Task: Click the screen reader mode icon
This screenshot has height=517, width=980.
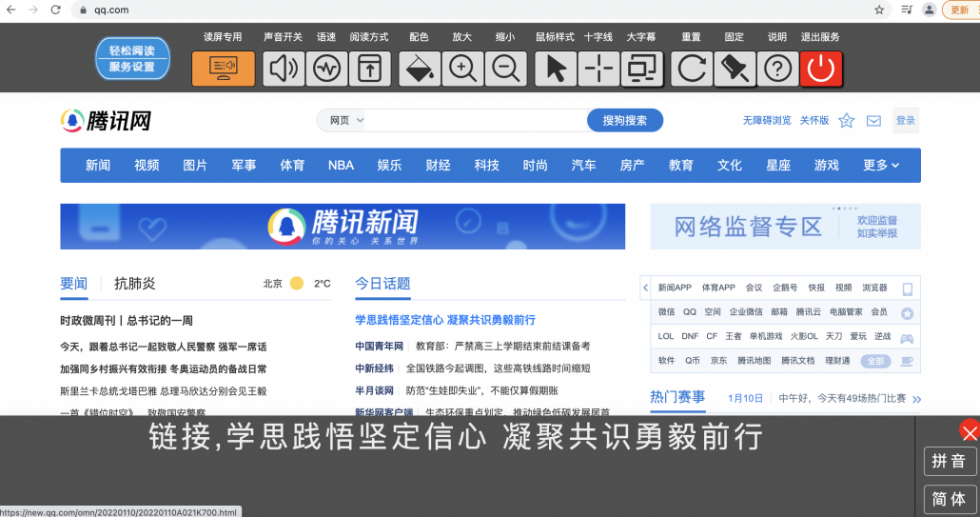Action: tap(224, 69)
